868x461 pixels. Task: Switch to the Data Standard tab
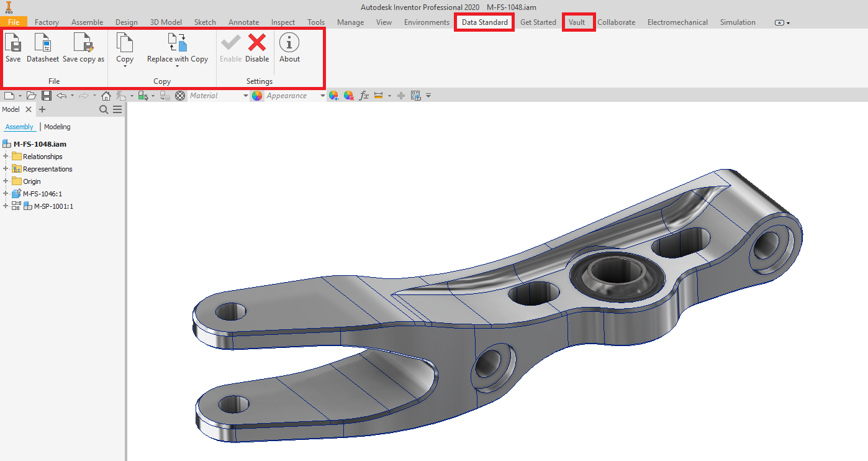[x=484, y=22]
